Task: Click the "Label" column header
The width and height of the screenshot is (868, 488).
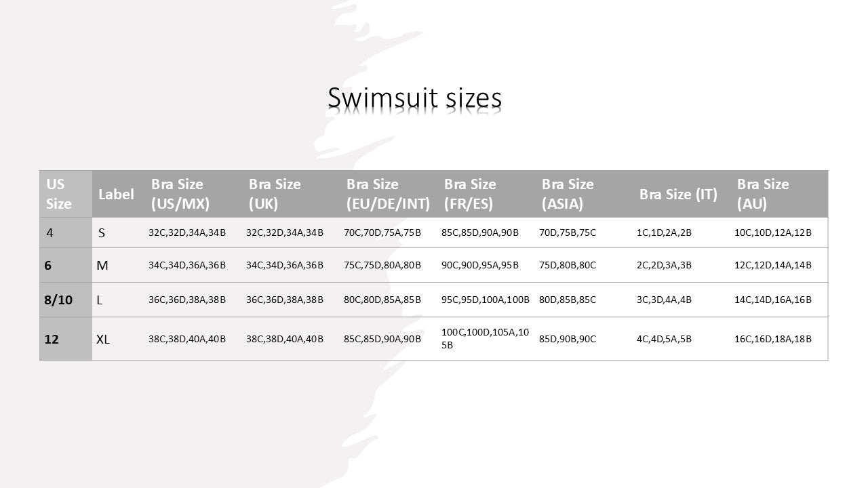Action: [116, 194]
